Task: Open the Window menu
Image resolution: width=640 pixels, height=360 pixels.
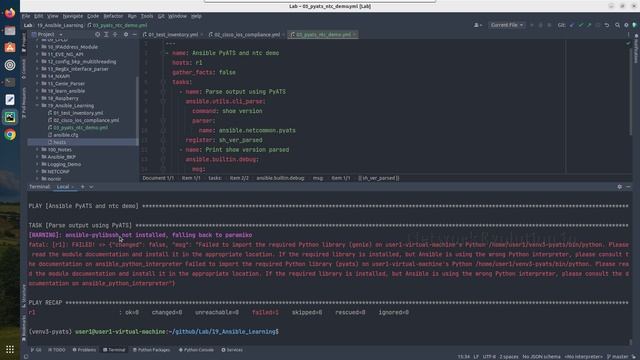Action: tap(177, 16)
